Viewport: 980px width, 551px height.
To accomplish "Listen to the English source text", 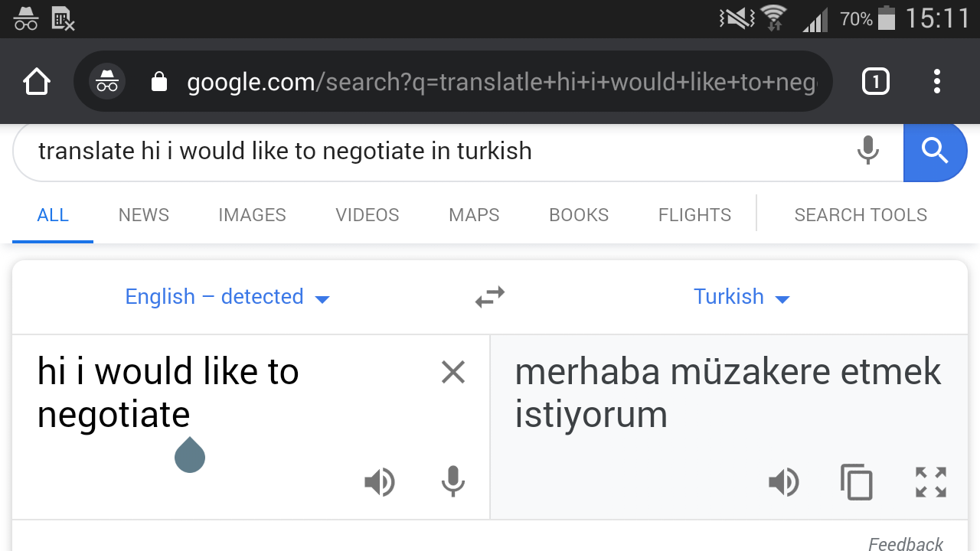I will tap(380, 482).
